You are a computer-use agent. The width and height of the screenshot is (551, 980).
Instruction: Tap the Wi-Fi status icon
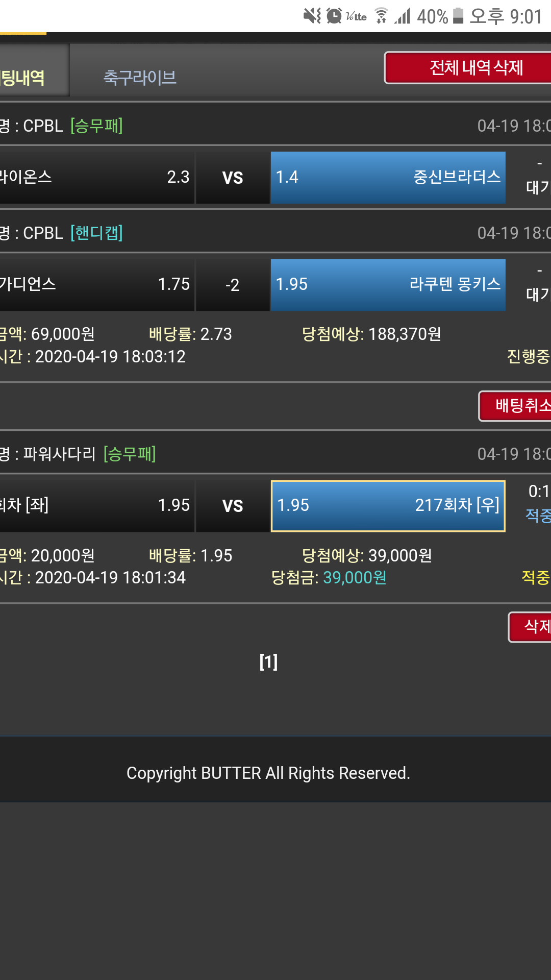(381, 16)
